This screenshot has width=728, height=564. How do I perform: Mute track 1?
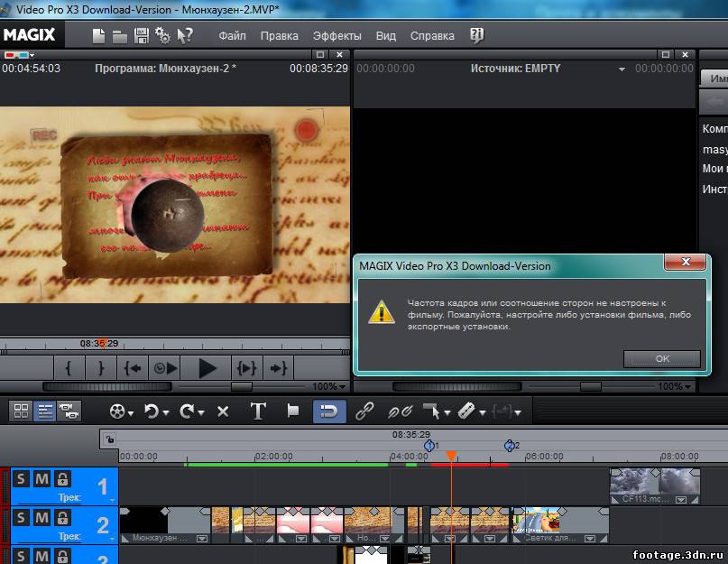point(41,478)
